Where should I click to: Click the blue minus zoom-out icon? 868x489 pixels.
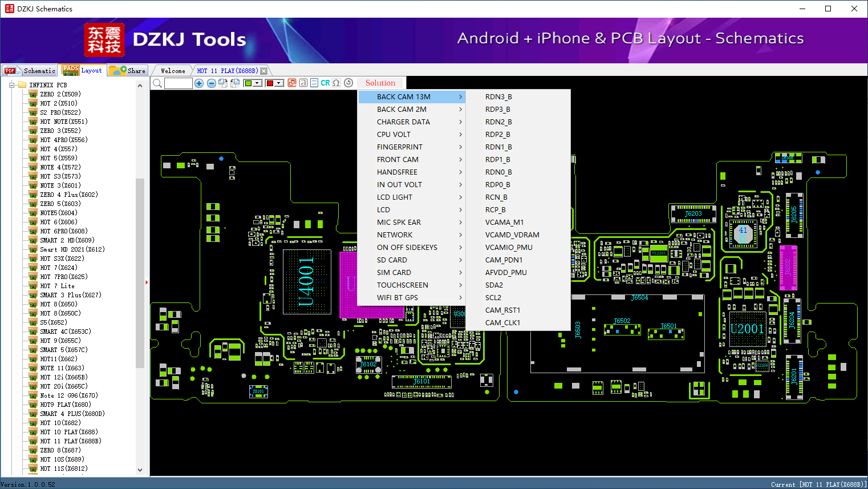(x=212, y=83)
